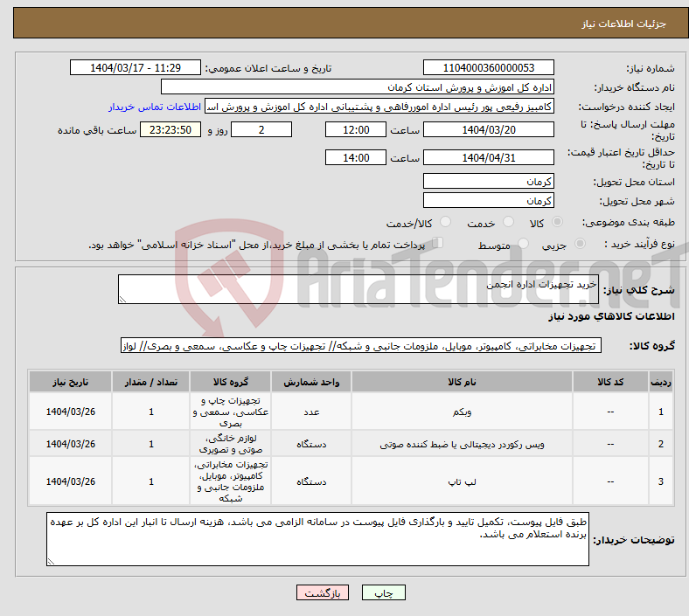Click the عدد unit cell in row 1
Viewport: 689px width, 616px height.
[x=311, y=412]
